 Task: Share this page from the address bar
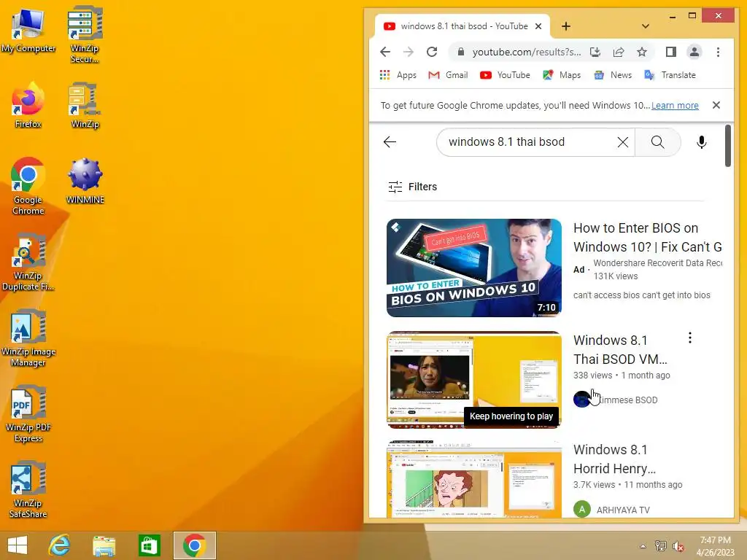pos(619,52)
